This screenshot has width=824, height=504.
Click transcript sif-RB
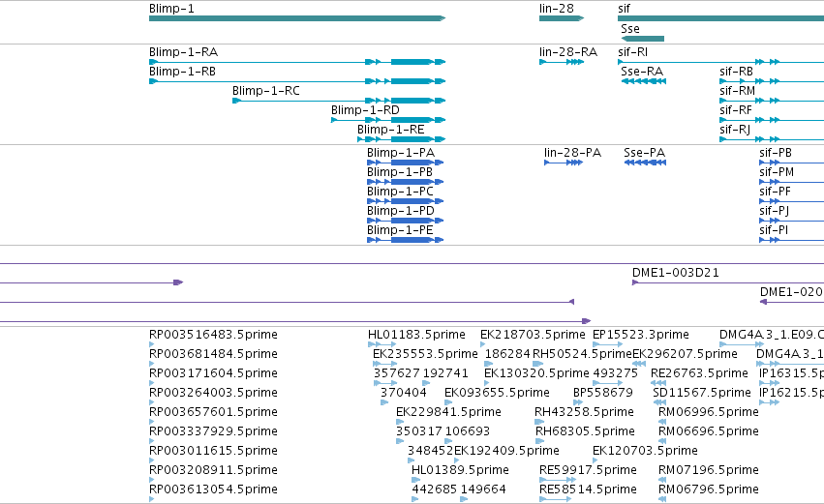[772, 81]
